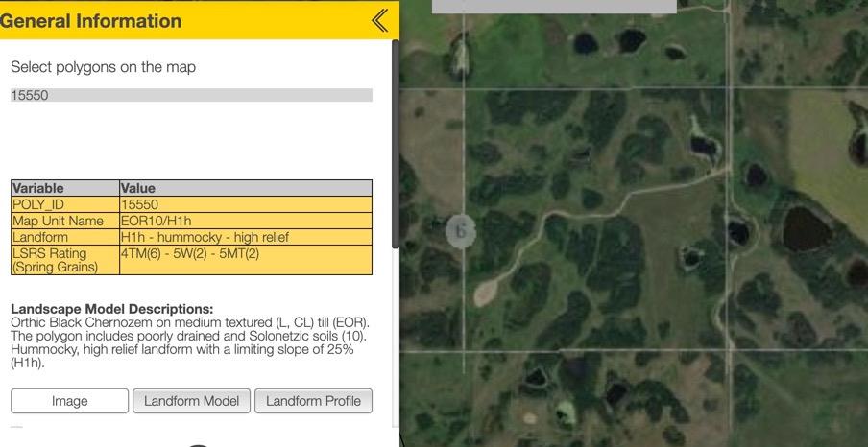Viewport: 868px width, 447px height.
Task: Click the Map Unit Name value EOR10/H1h
Action: coord(245,221)
